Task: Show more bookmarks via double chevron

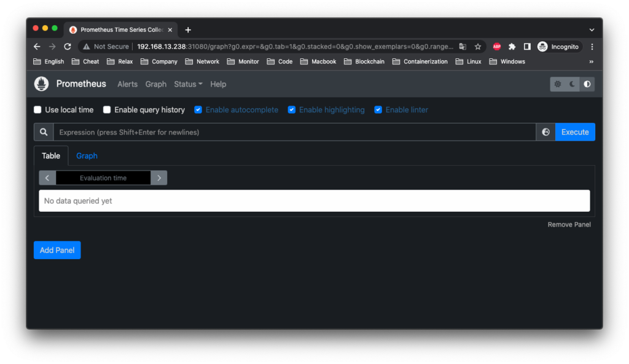Action: point(591,61)
